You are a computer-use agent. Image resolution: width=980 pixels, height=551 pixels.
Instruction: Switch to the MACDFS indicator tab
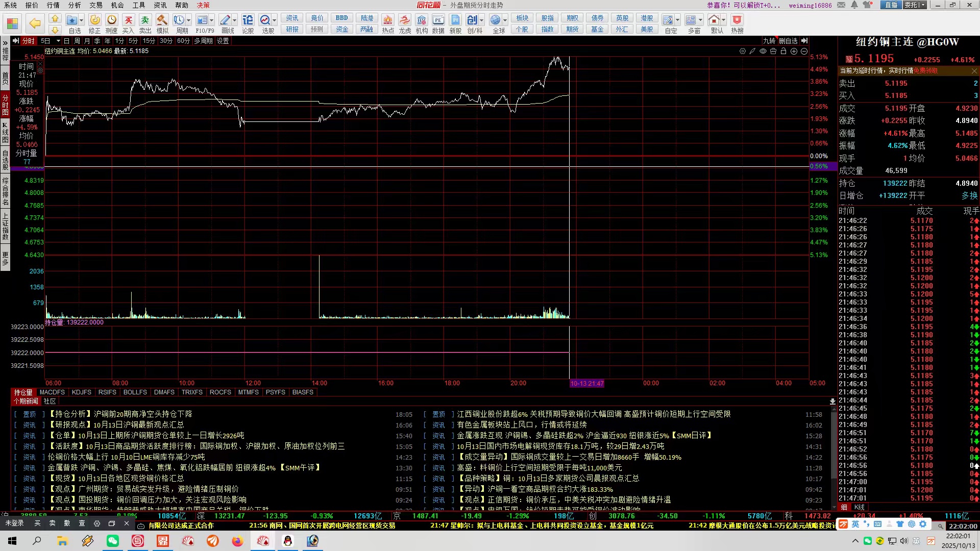tap(52, 392)
